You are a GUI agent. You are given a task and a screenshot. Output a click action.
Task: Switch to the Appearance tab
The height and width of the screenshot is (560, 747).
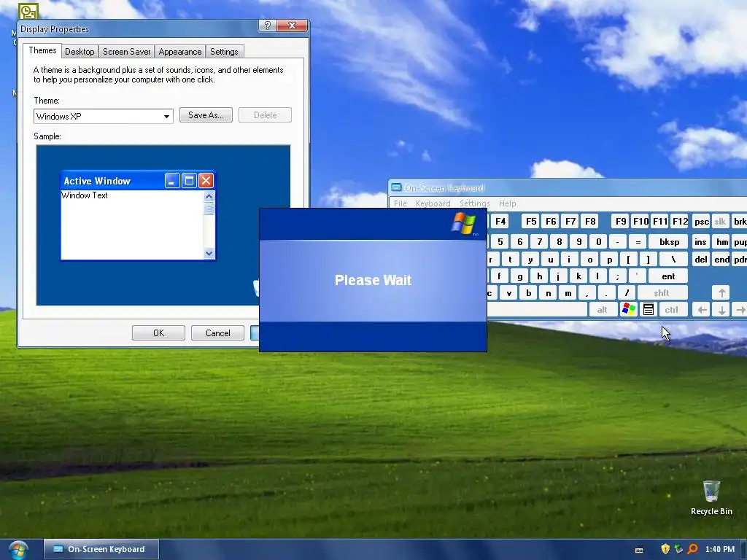[x=180, y=52]
